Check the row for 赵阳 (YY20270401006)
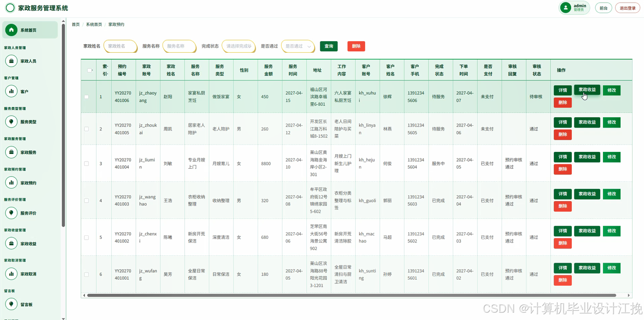 [x=86, y=97]
